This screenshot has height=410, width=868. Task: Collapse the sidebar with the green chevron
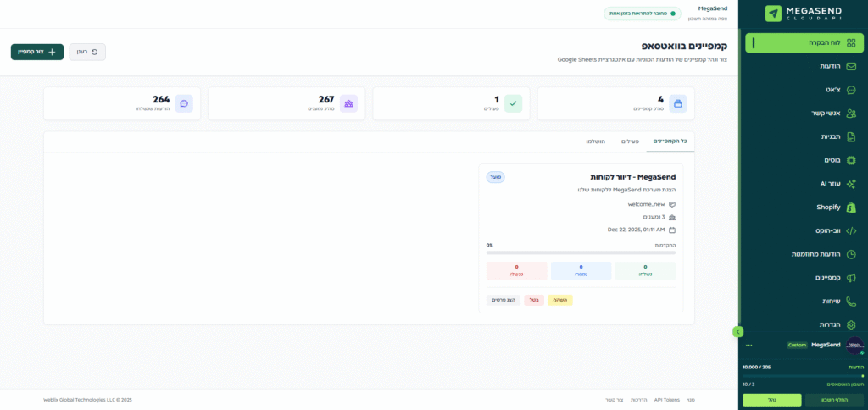(x=738, y=331)
